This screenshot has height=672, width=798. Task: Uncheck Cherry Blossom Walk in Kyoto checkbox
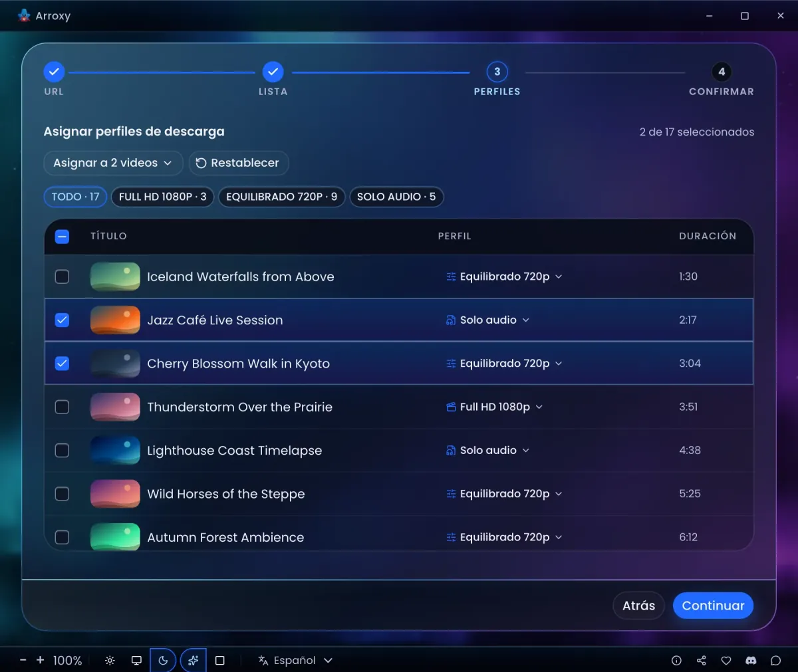62,364
